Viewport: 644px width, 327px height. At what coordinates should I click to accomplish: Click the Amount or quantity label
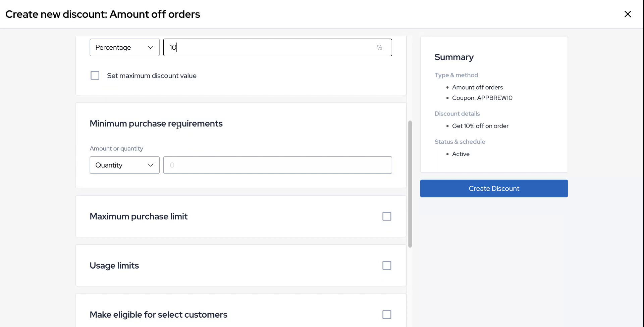pos(116,148)
